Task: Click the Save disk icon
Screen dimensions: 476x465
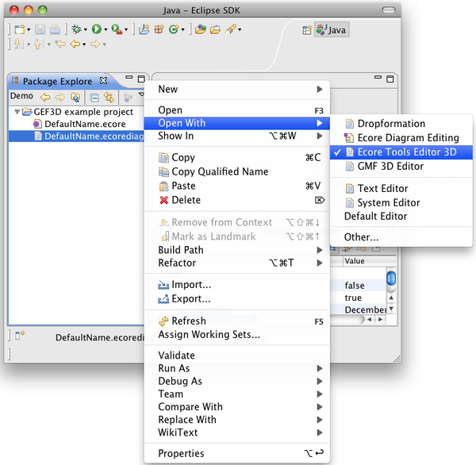Action: (x=40, y=29)
